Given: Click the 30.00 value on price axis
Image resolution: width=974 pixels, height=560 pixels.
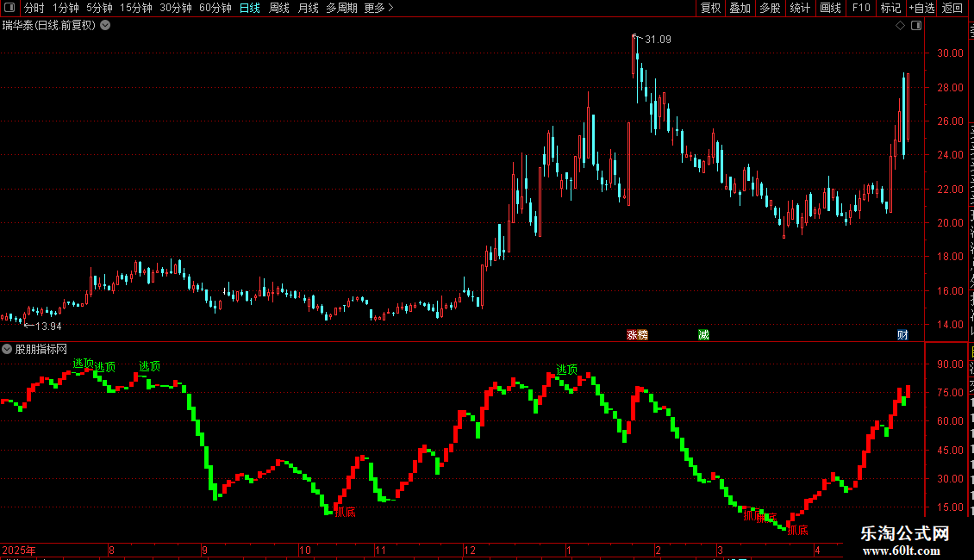Looking at the screenshot, I should (x=951, y=53).
